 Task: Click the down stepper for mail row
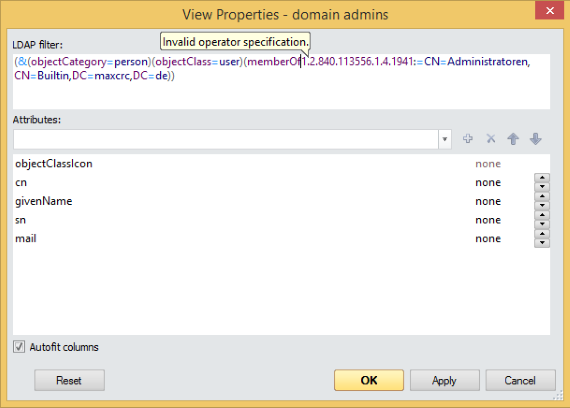click(542, 243)
